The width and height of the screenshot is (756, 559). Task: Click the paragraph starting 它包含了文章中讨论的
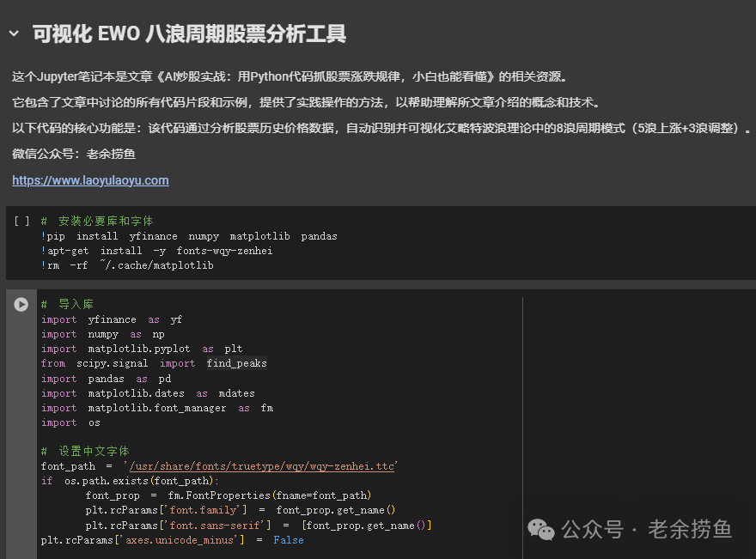click(x=308, y=103)
